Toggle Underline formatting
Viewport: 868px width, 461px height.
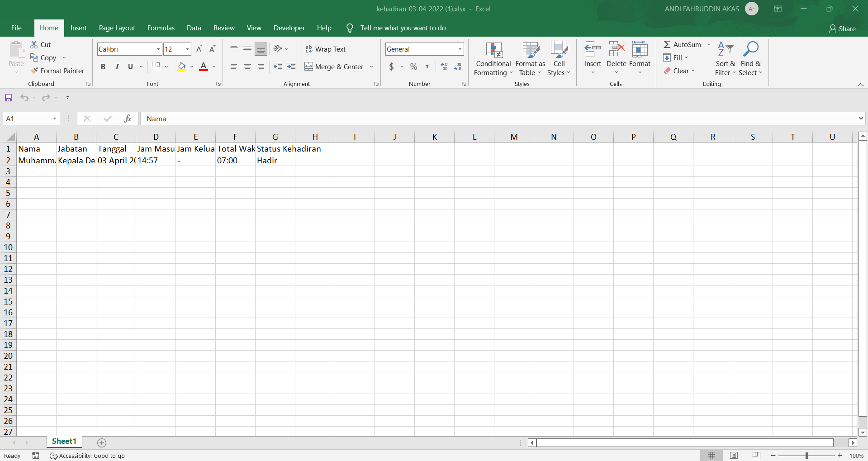click(130, 67)
